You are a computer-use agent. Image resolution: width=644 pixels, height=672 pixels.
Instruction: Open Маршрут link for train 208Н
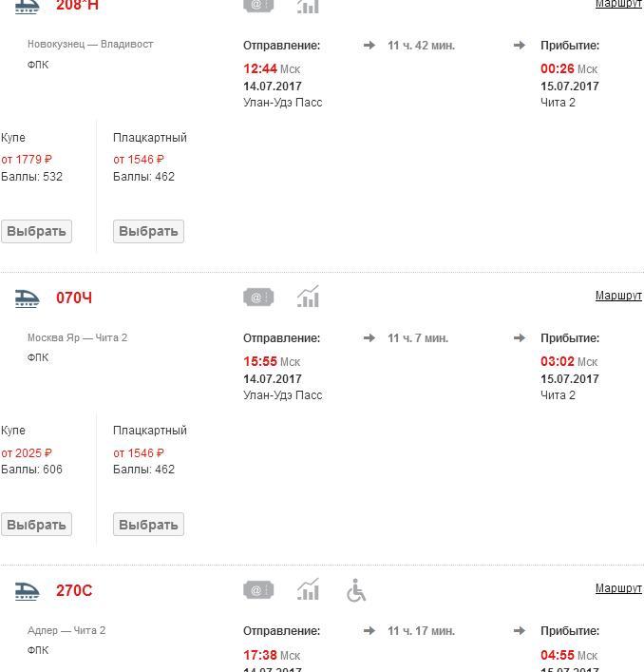[618, 4]
